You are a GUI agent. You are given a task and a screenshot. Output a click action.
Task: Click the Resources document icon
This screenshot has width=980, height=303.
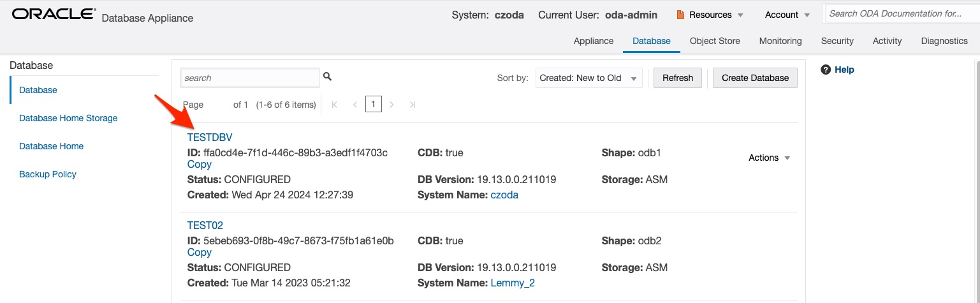pos(680,15)
